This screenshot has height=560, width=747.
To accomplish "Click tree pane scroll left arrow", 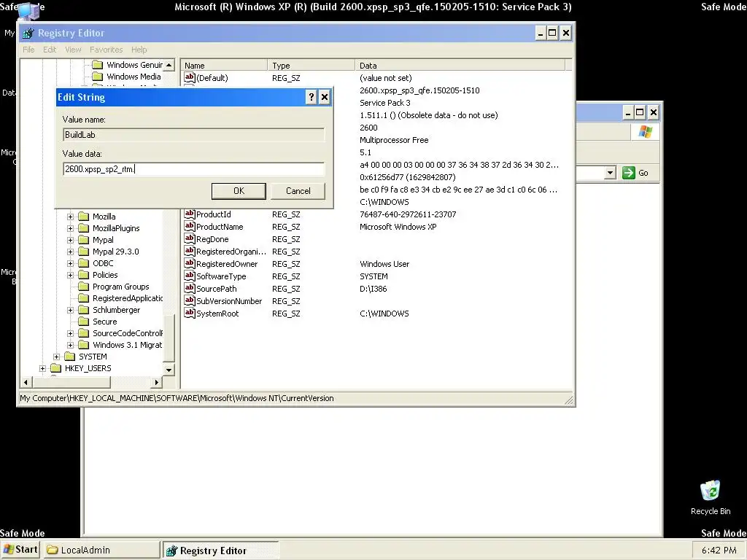I will click(26, 382).
